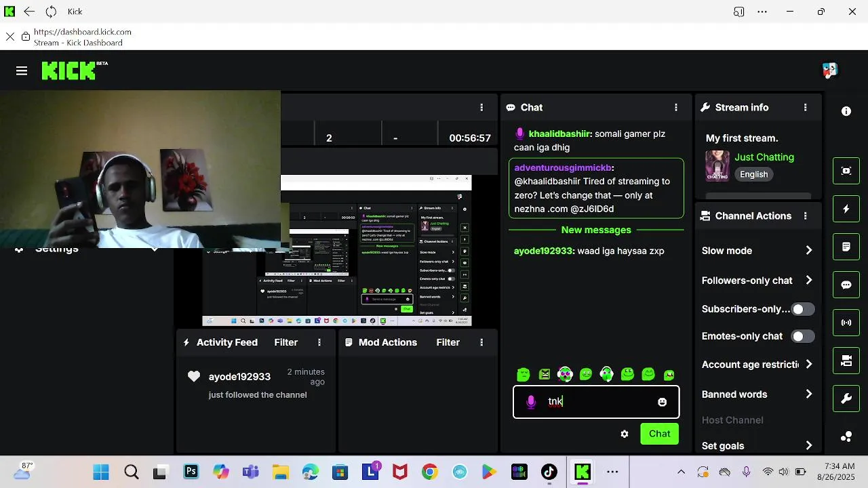The image size is (868, 488).
Task: Open browser more options ellipsis in title bar
Action: coord(762,12)
